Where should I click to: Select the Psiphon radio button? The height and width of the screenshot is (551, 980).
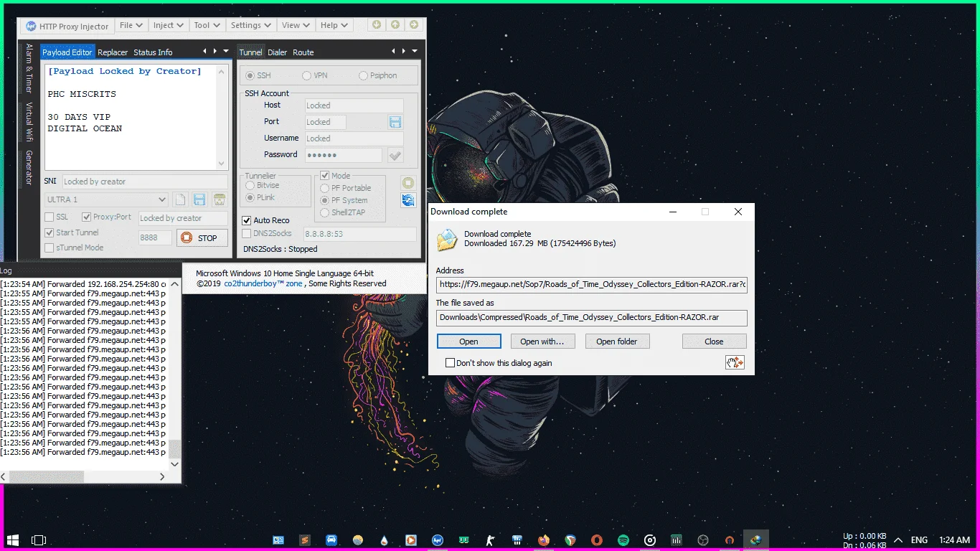click(x=363, y=75)
